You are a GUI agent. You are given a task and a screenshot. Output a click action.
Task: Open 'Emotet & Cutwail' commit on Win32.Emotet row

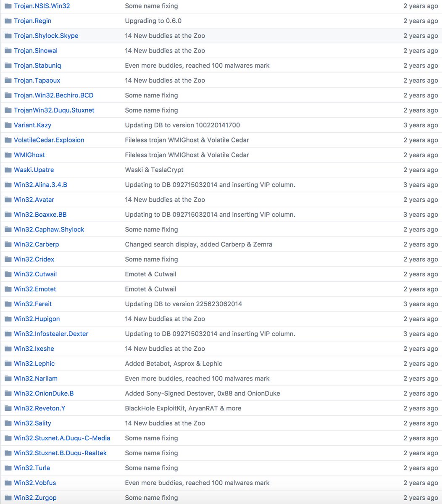point(151,289)
